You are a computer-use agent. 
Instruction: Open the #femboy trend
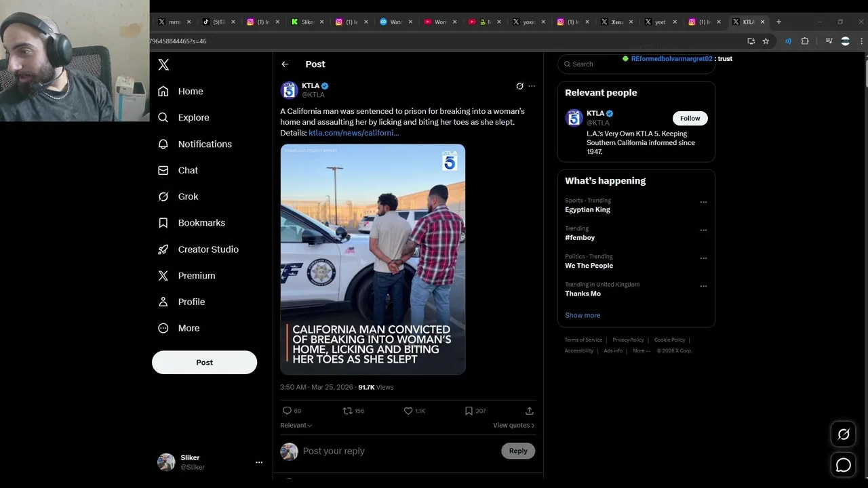(580, 237)
